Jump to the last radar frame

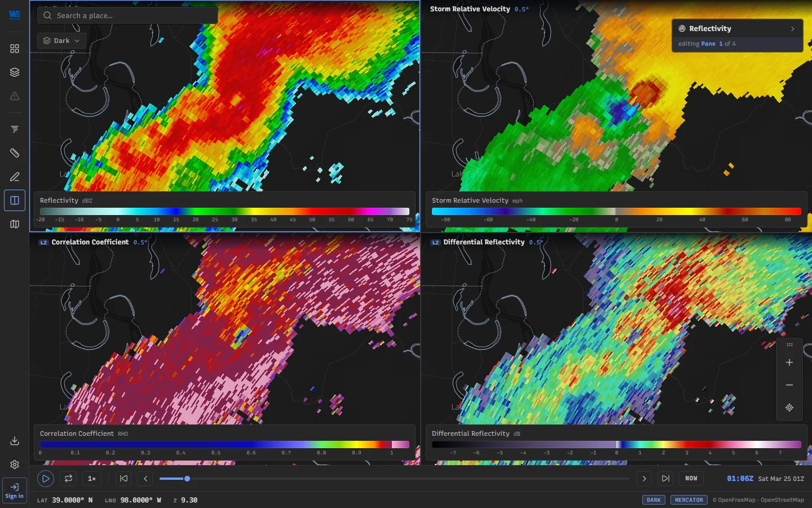(665, 479)
